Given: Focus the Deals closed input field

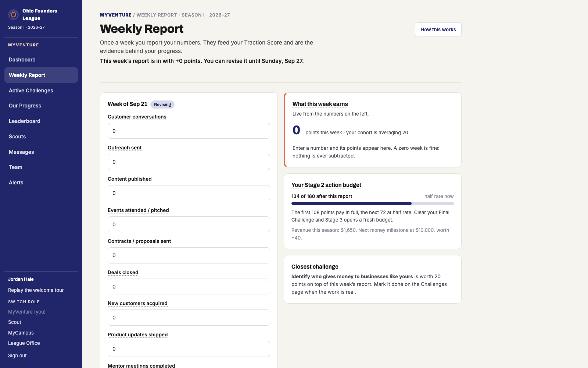Looking at the screenshot, I should coord(189,287).
